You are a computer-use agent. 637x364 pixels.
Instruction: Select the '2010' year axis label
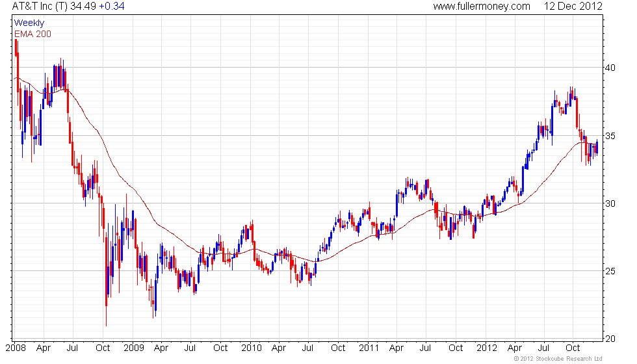252,348
